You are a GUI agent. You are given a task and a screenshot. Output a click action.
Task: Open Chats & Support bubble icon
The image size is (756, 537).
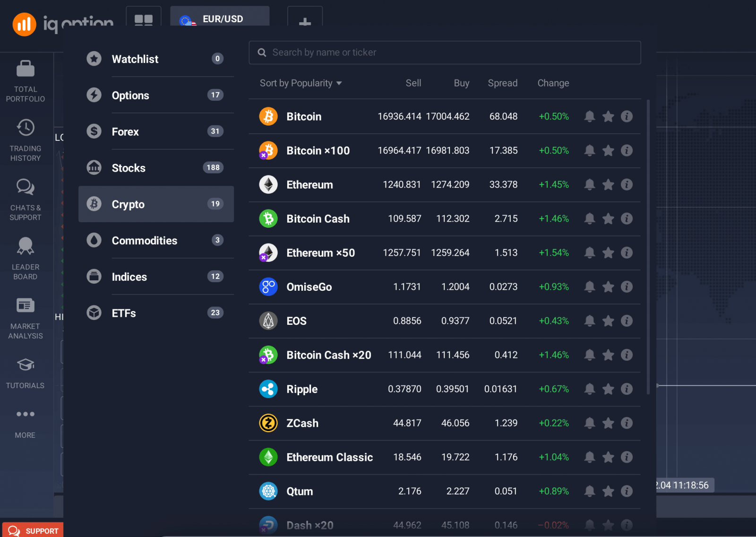click(26, 187)
